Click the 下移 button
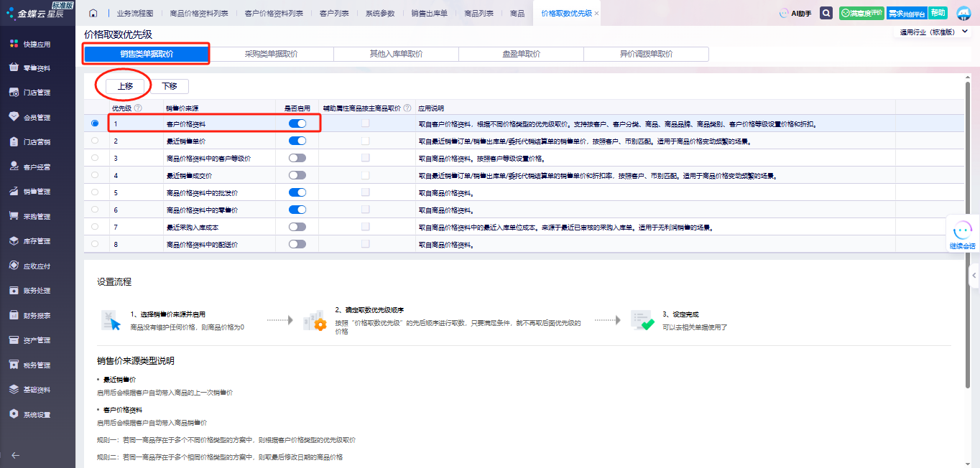This screenshot has width=980, height=468. click(x=170, y=86)
